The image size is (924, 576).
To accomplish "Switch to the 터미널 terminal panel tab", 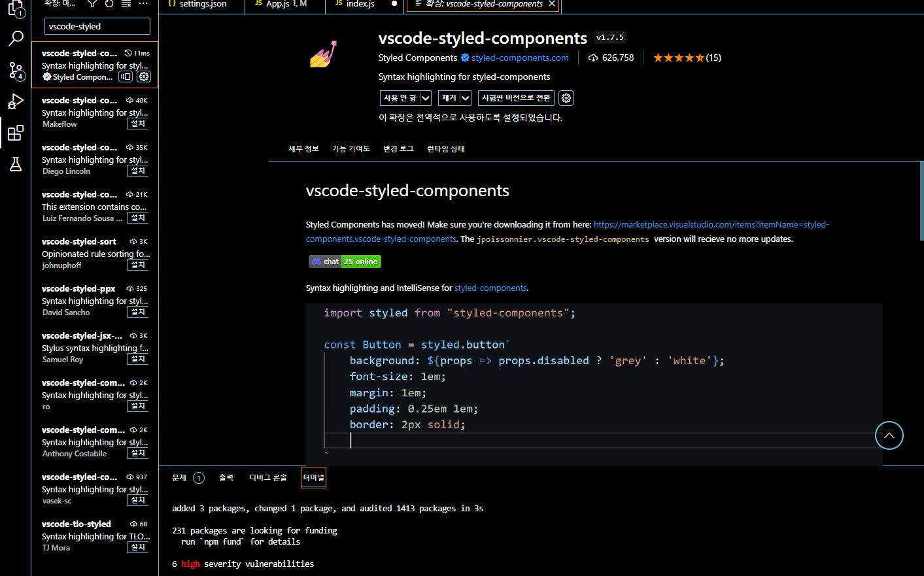I will click(313, 478).
